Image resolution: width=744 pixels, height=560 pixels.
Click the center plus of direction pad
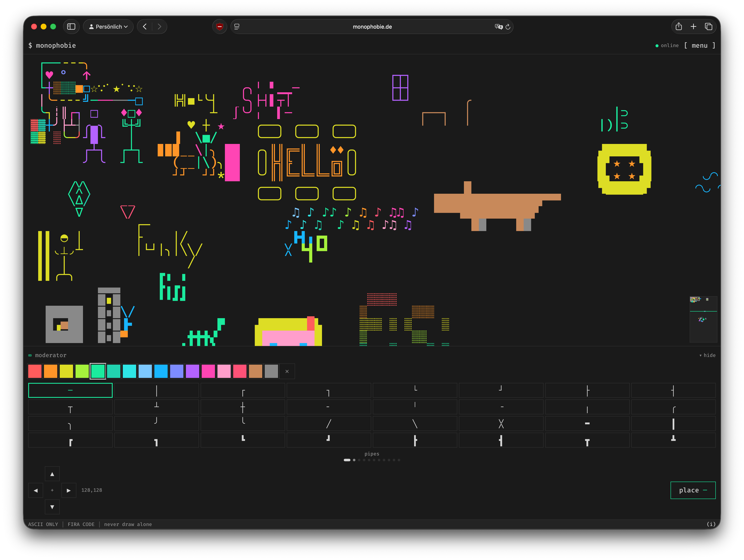tap(52, 490)
